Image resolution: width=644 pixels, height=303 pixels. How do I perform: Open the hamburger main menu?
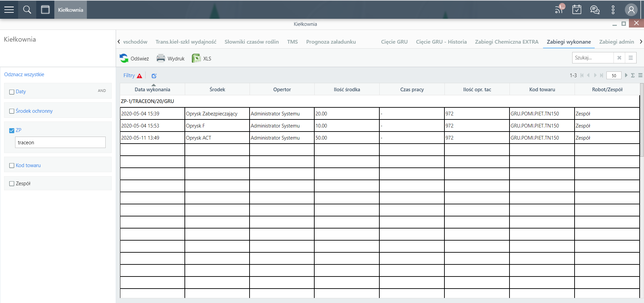[x=9, y=10]
